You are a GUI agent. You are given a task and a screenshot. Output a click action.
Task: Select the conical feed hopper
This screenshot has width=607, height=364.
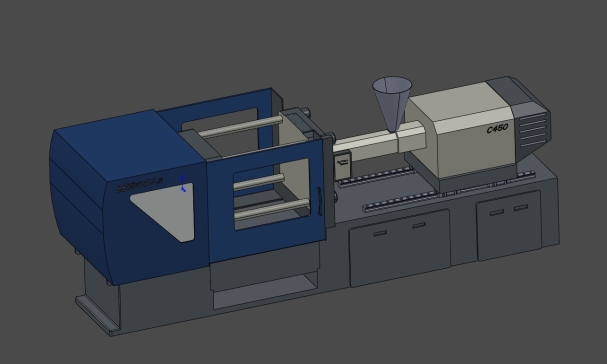[392, 104]
